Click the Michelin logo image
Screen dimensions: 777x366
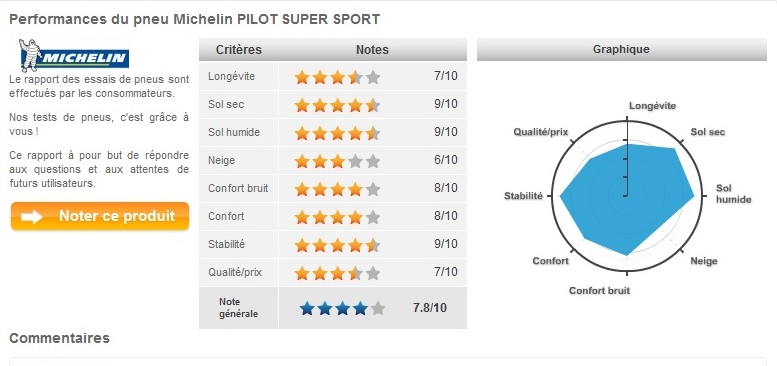[74, 55]
